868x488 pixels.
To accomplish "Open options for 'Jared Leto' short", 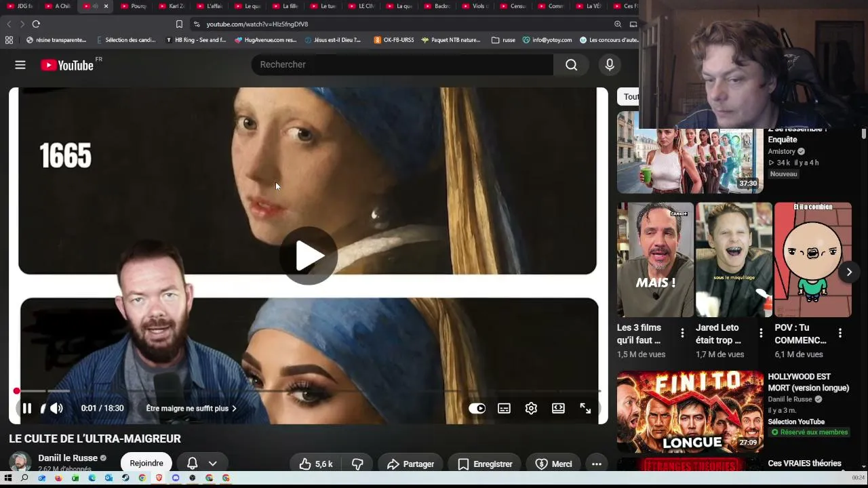I will pyautogui.click(x=761, y=333).
